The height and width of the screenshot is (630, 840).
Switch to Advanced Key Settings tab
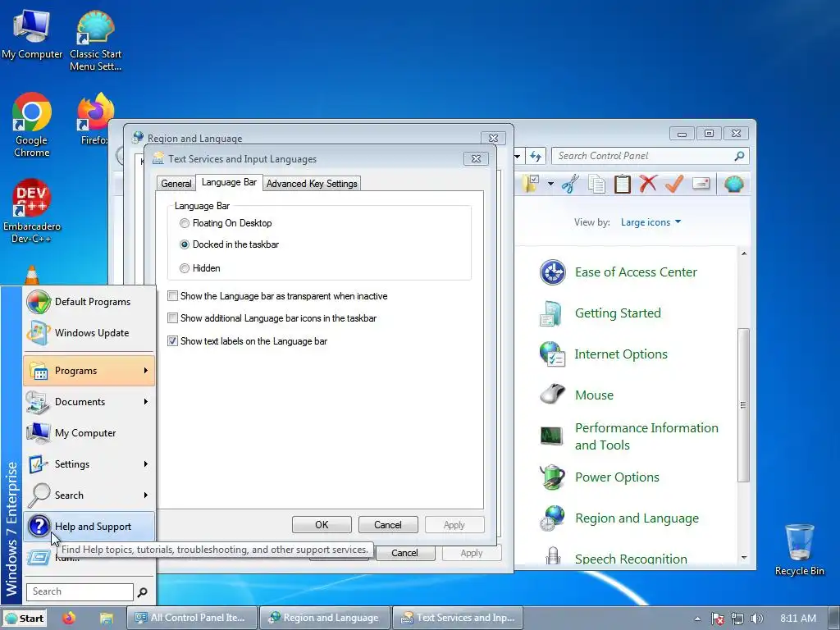(x=312, y=184)
